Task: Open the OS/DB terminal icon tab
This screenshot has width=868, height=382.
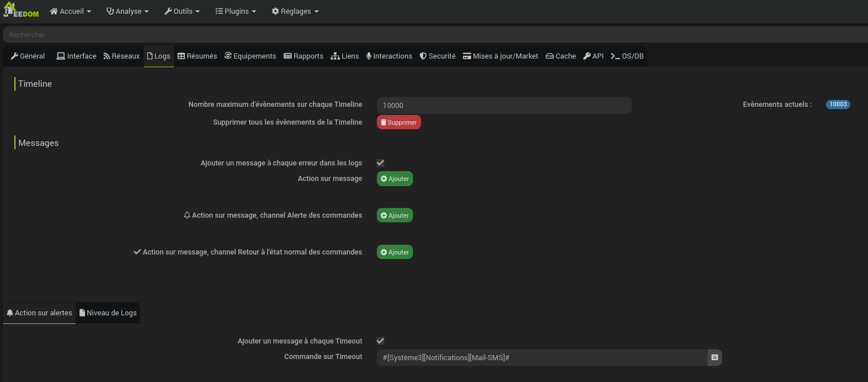Action: pyautogui.click(x=627, y=56)
